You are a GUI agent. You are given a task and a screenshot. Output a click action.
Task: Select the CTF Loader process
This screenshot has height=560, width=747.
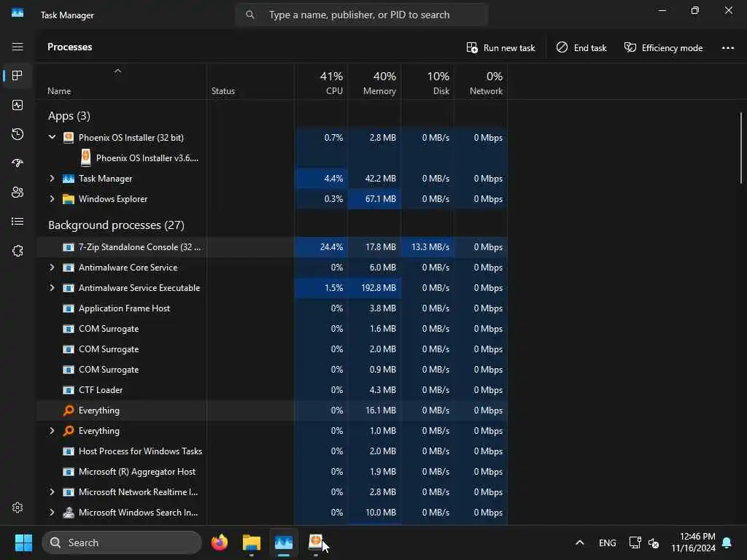click(x=272, y=390)
